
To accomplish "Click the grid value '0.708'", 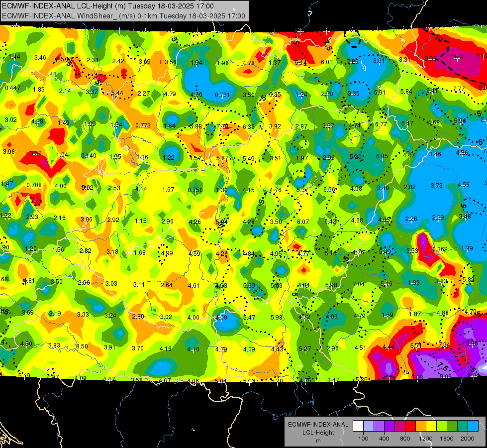I will [34, 185].
